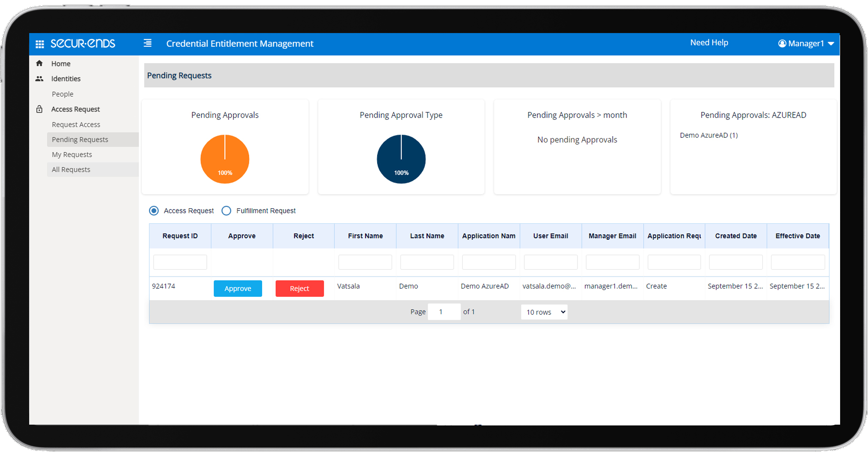Screen dimensions: 868x456
Task: Click the Access Request lock icon
Action: point(39,109)
